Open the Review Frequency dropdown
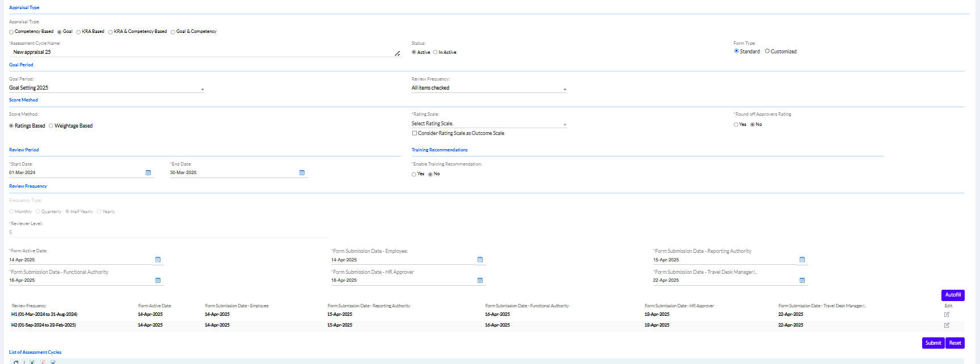Viewport: 980px width, 364px height. click(x=564, y=89)
